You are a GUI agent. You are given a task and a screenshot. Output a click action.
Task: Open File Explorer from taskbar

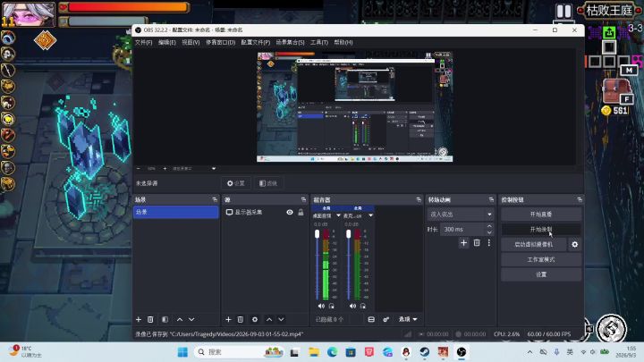point(314,352)
